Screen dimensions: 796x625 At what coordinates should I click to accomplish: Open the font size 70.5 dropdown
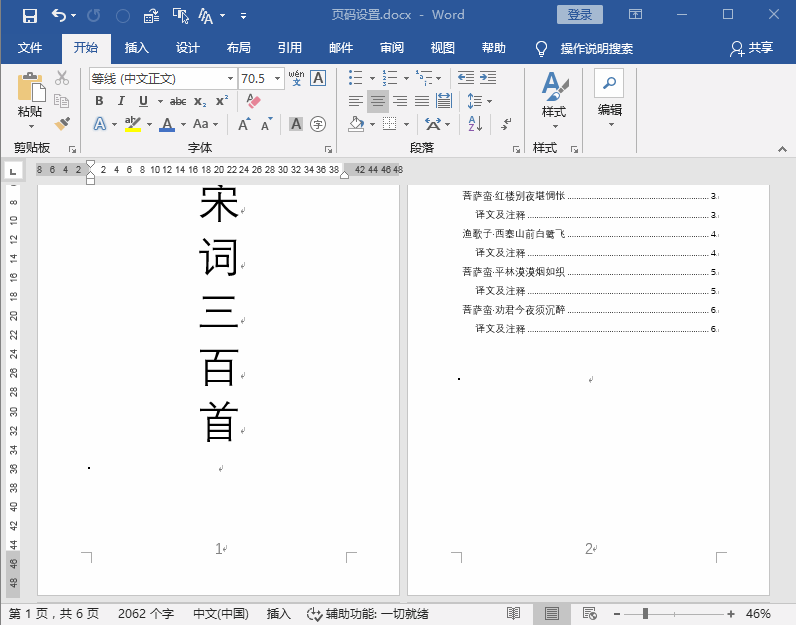click(x=278, y=79)
